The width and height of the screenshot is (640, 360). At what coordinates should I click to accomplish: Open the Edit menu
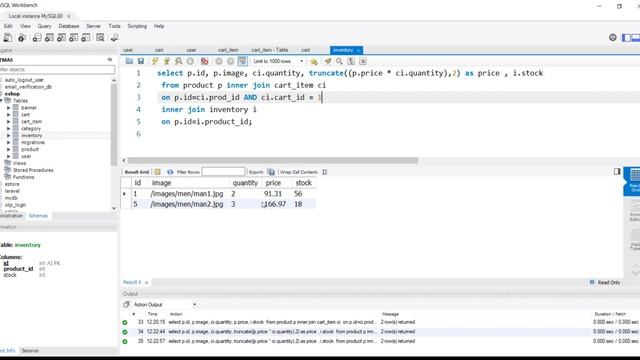8,26
